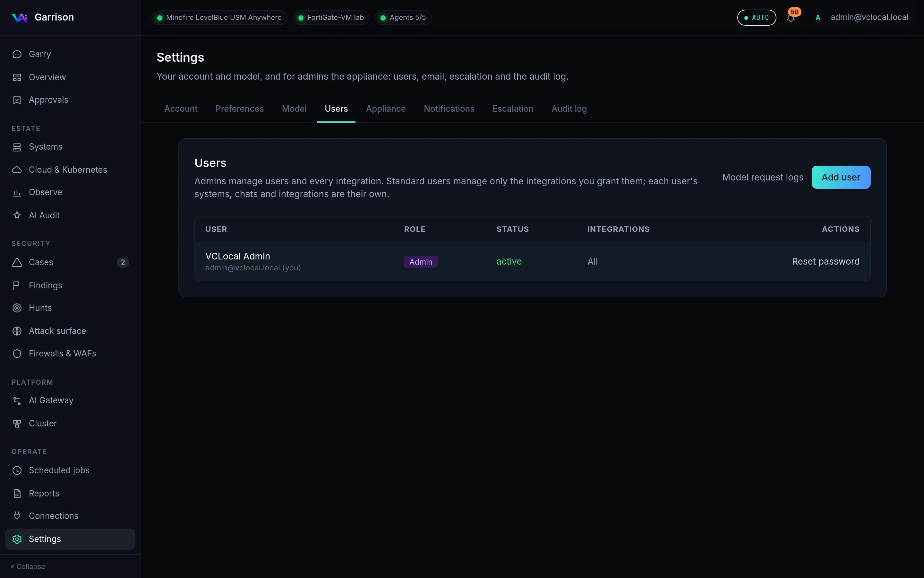Viewport: 924px width, 578px height.
Task: Open the Observe bar chart icon
Action: tap(17, 192)
